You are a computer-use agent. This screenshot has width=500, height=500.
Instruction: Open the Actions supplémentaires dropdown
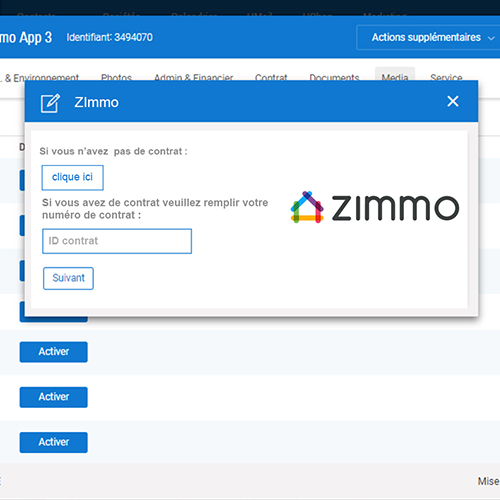click(430, 37)
